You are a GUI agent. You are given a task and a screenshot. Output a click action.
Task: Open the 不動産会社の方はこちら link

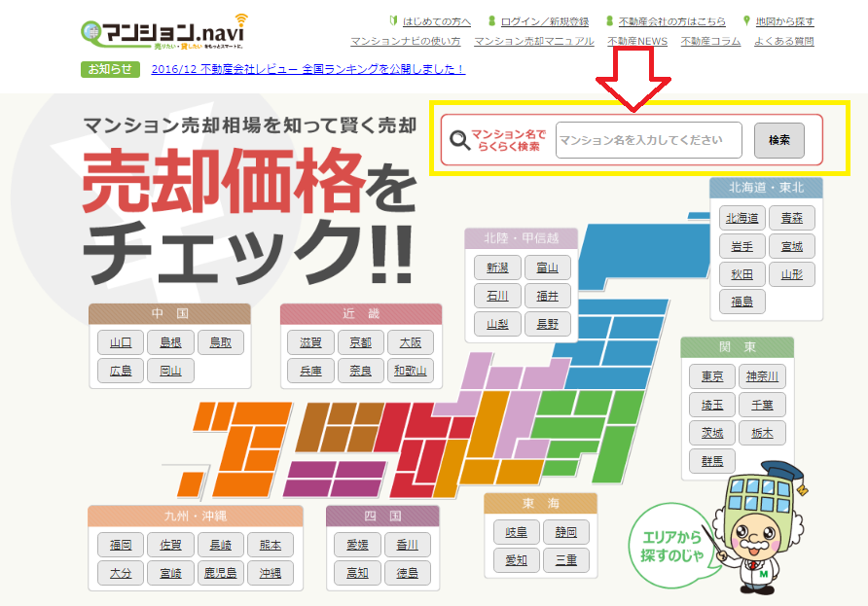point(672,21)
